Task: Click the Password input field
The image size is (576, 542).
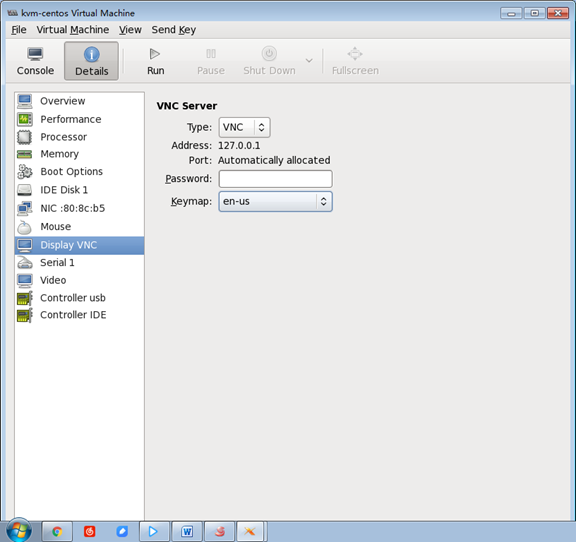Action: coord(276,179)
